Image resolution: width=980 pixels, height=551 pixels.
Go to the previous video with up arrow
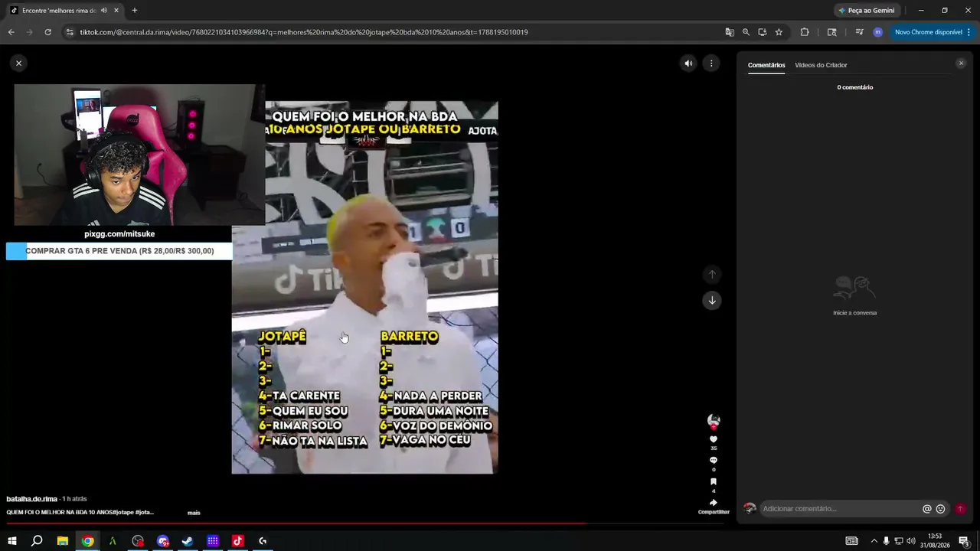712,274
